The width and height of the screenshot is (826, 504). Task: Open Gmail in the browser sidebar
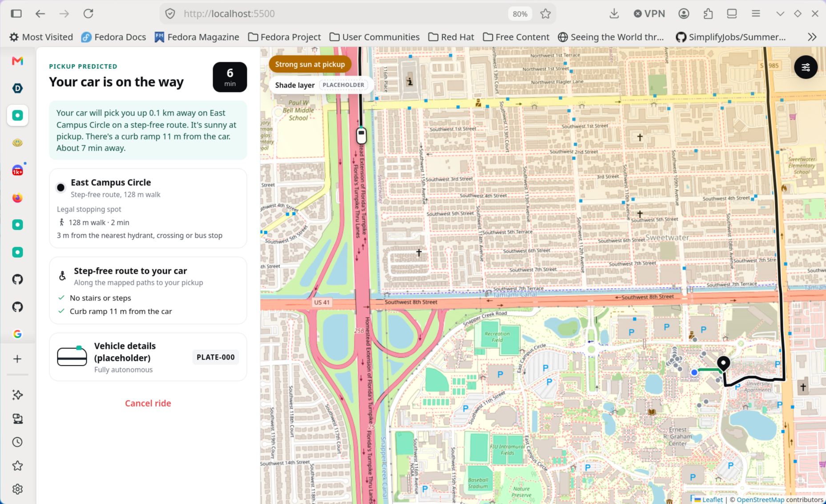click(17, 61)
